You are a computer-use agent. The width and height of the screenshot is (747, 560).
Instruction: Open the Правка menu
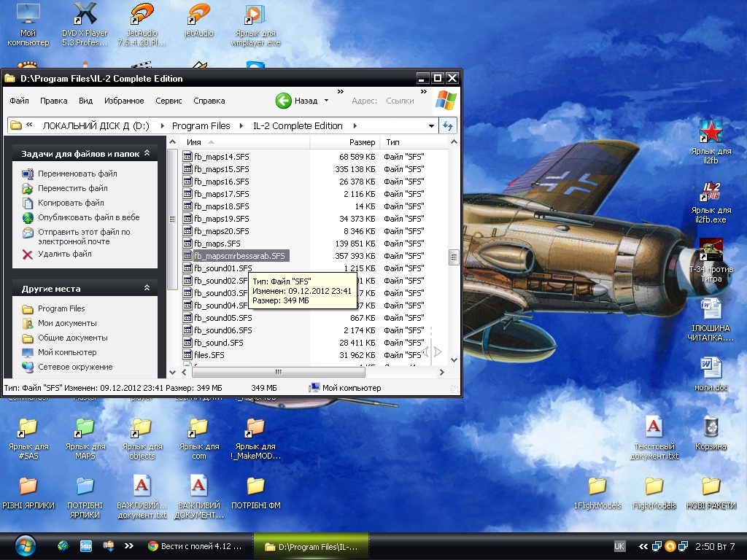point(53,101)
